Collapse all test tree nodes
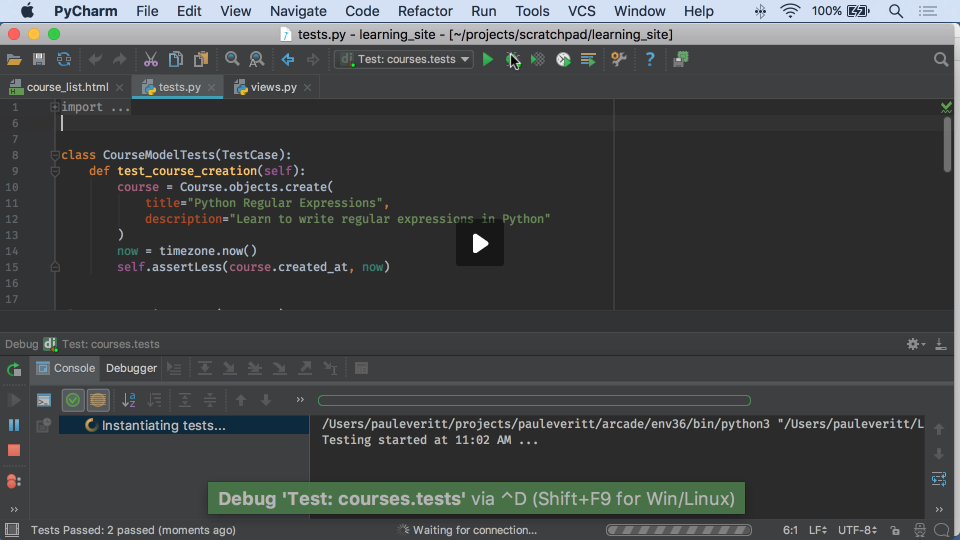This screenshot has height=540, width=960. [x=210, y=400]
